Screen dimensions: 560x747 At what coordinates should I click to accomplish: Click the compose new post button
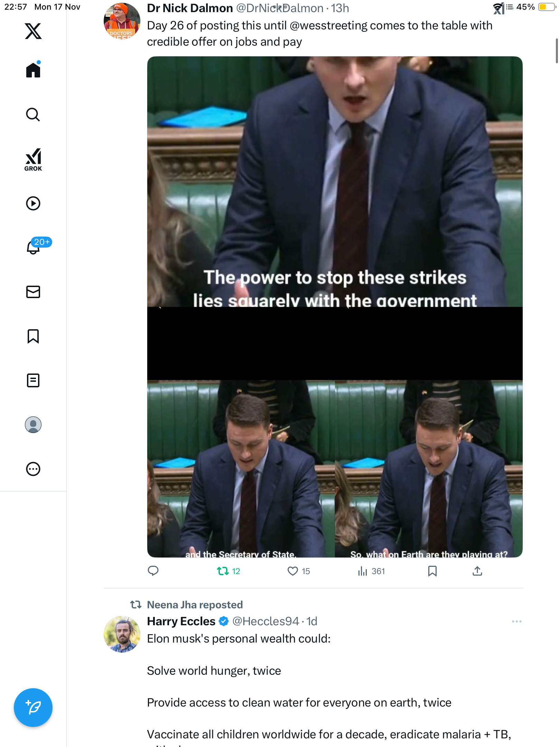point(33,708)
